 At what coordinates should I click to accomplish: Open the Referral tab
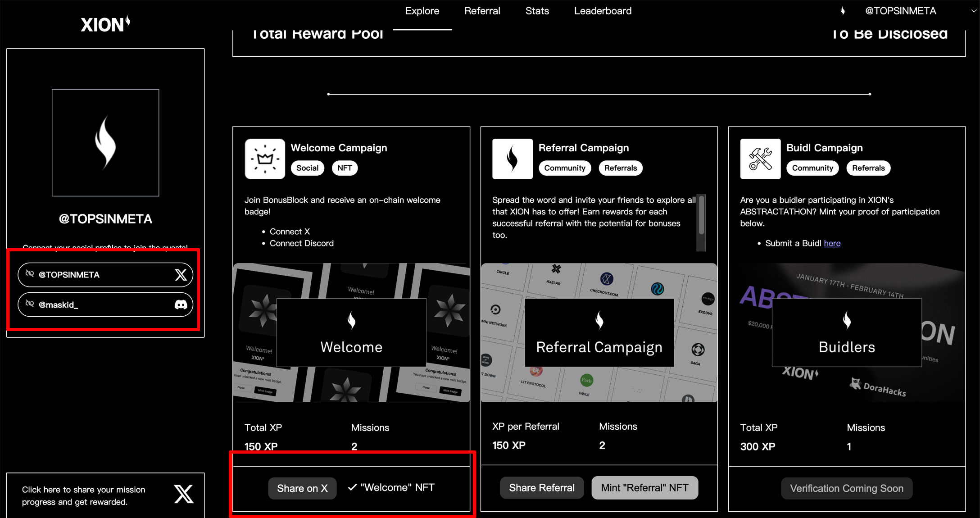pyautogui.click(x=482, y=11)
